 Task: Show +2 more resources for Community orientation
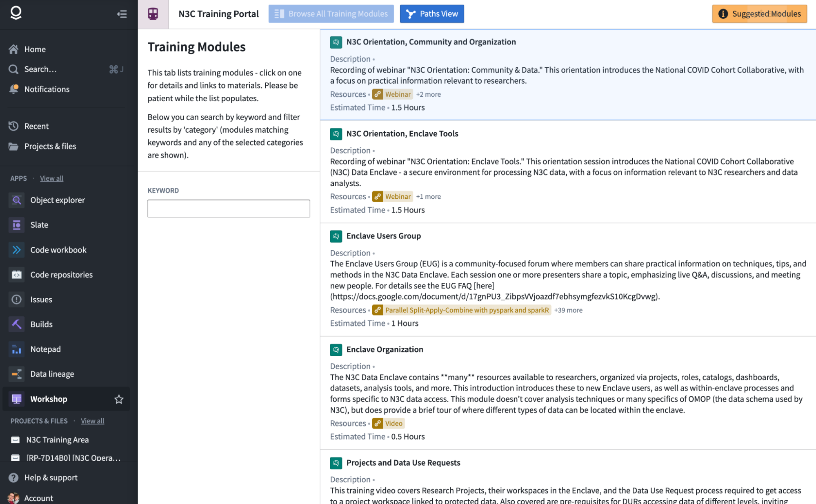[428, 94]
